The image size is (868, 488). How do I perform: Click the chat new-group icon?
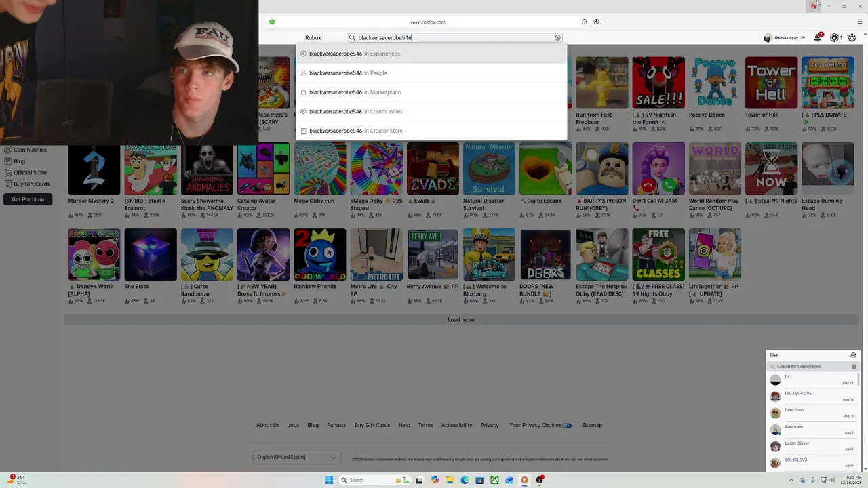[x=853, y=355]
